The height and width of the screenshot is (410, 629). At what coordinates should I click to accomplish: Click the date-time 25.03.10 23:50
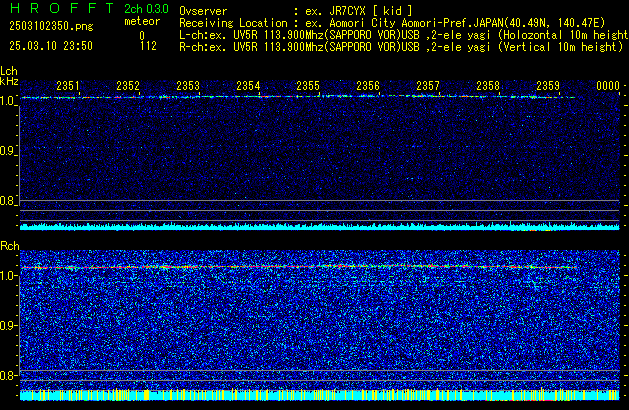[x=51, y=46]
